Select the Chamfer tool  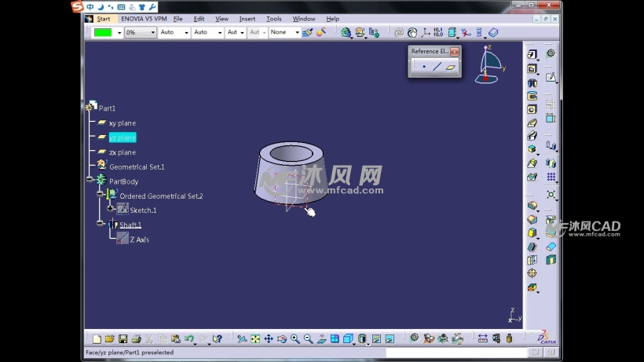point(532,220)
